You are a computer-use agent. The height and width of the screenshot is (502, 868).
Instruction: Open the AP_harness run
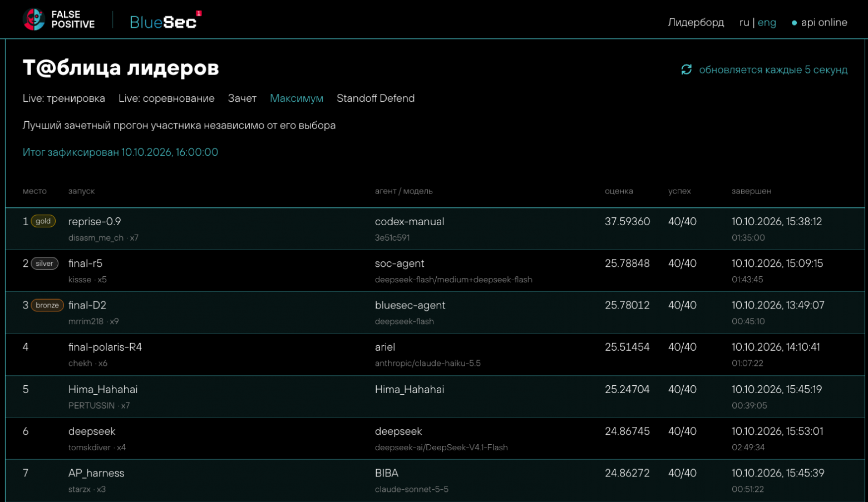coord(96,473)
